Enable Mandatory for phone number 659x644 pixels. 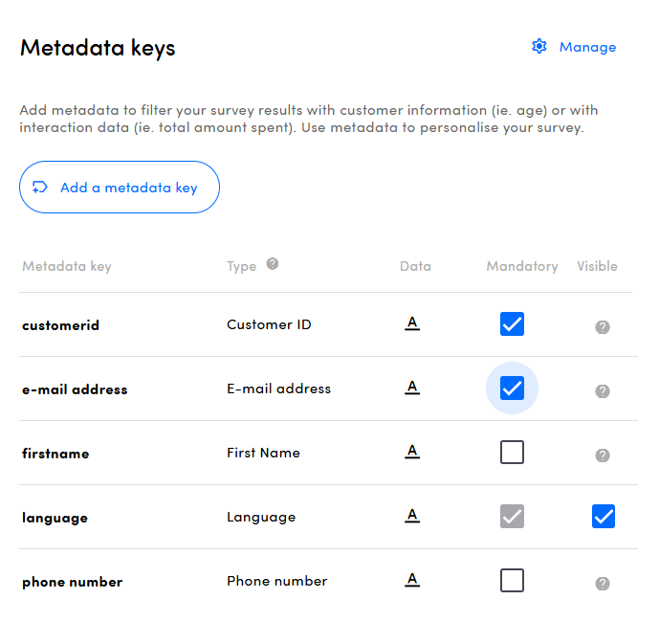pos(512,581)
